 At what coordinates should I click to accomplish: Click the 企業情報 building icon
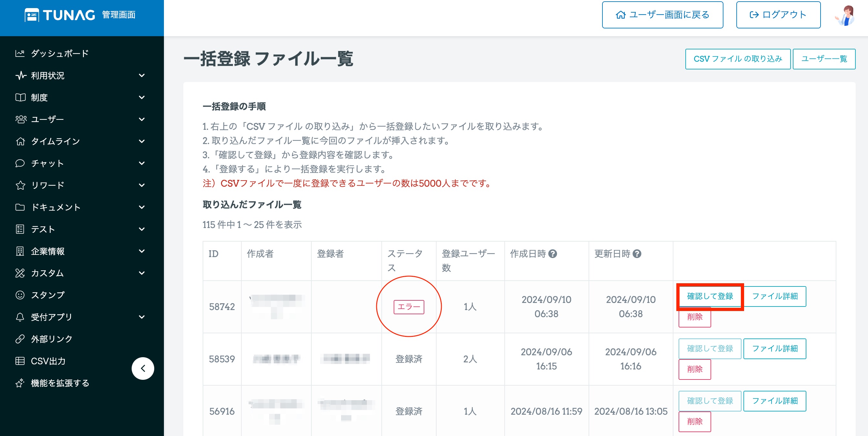point(20,251)
